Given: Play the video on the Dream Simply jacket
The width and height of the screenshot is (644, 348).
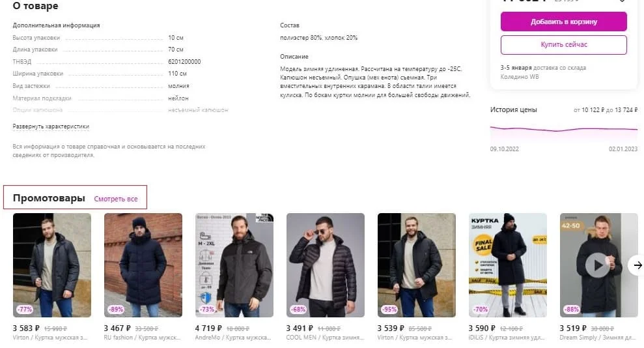Looking at the screenshot, I should [x=598, y=265].
